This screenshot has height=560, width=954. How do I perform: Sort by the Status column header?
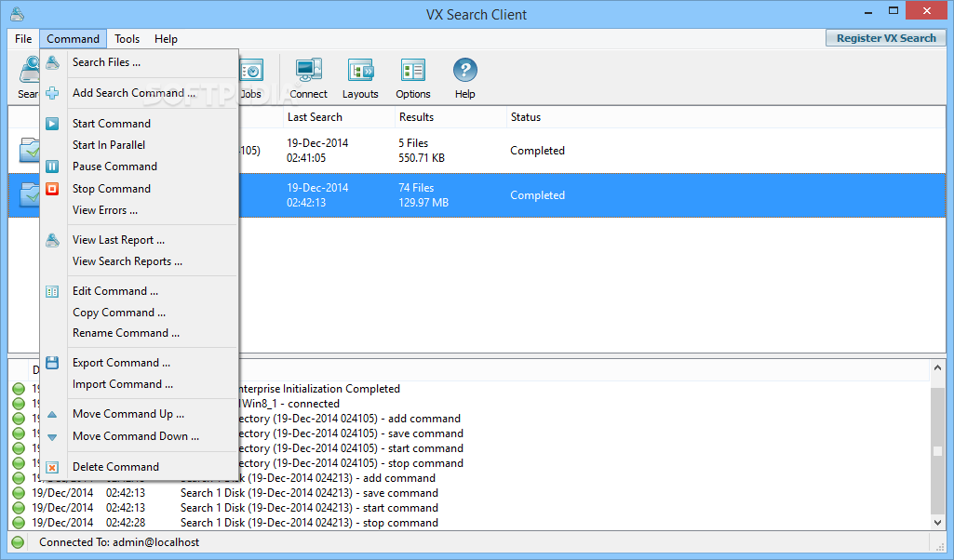click(726, 117)
